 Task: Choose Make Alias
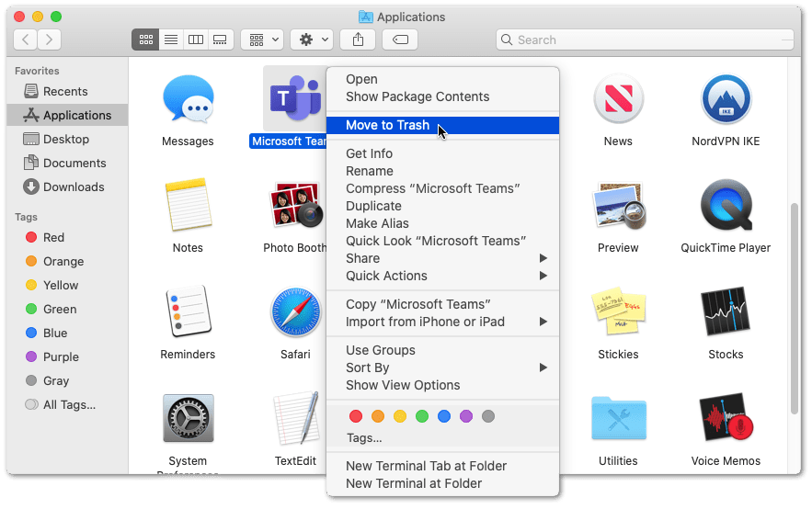[442, 223]
